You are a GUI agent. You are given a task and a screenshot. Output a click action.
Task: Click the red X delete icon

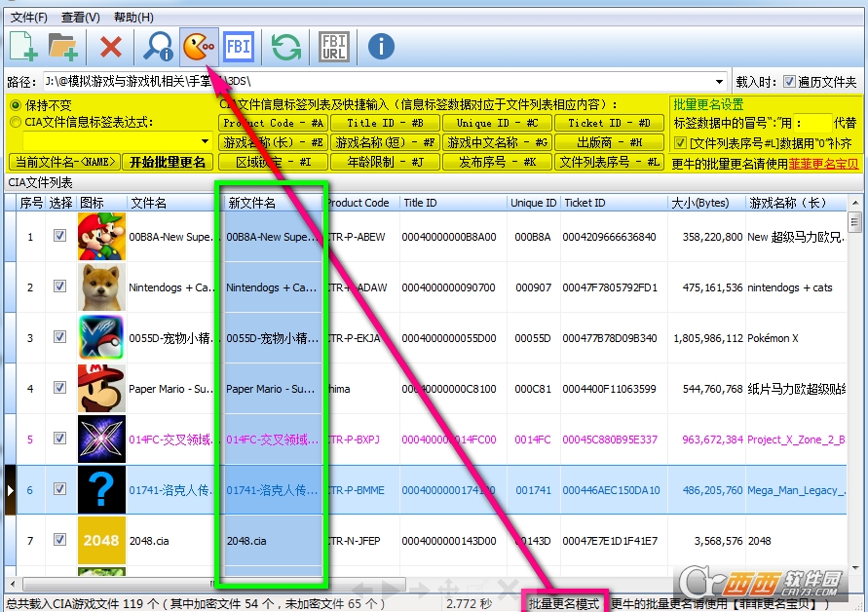coord(111,47)
